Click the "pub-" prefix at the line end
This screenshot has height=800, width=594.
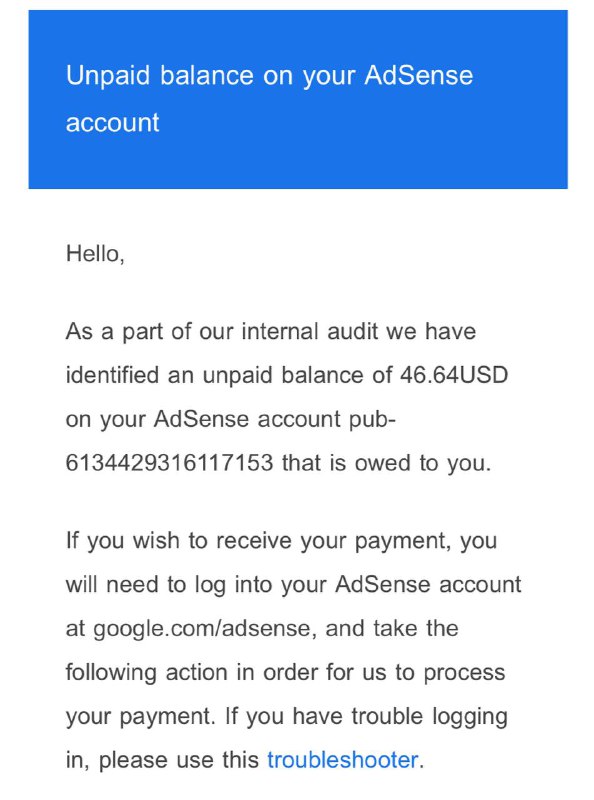click(x=373, y=420)
